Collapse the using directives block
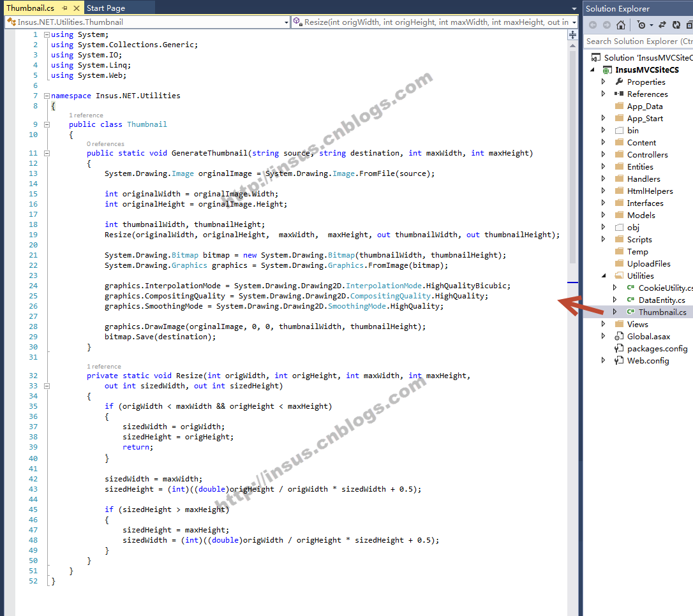The image size is (693, 616). point(47,34)
